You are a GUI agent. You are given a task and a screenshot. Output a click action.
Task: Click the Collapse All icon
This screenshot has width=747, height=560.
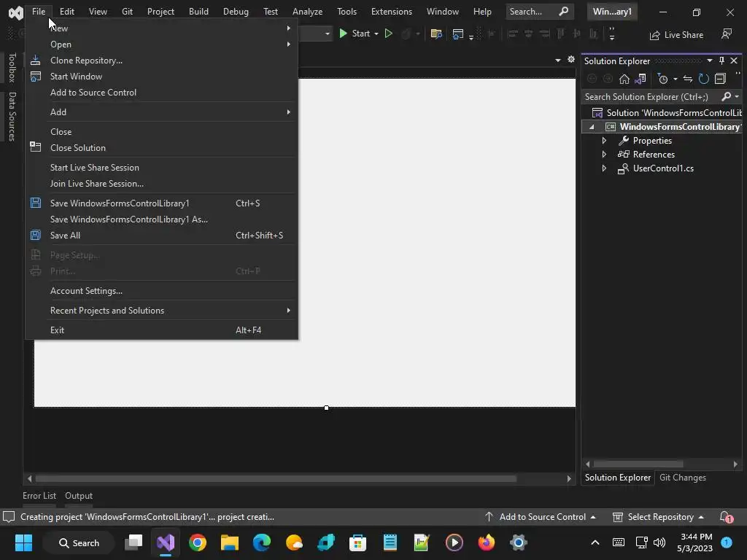pos(720,79)
